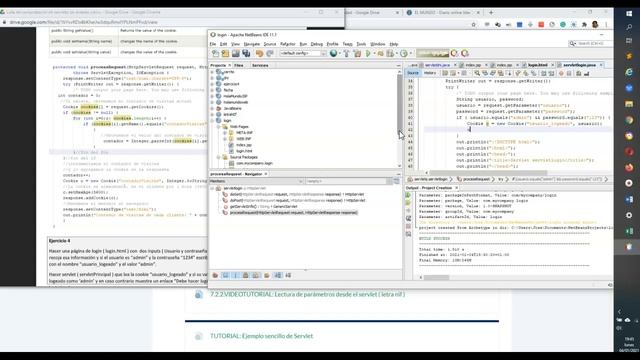640x360 pixels.
Task: Select com.mycompany.login package
Action: point(254,163)
